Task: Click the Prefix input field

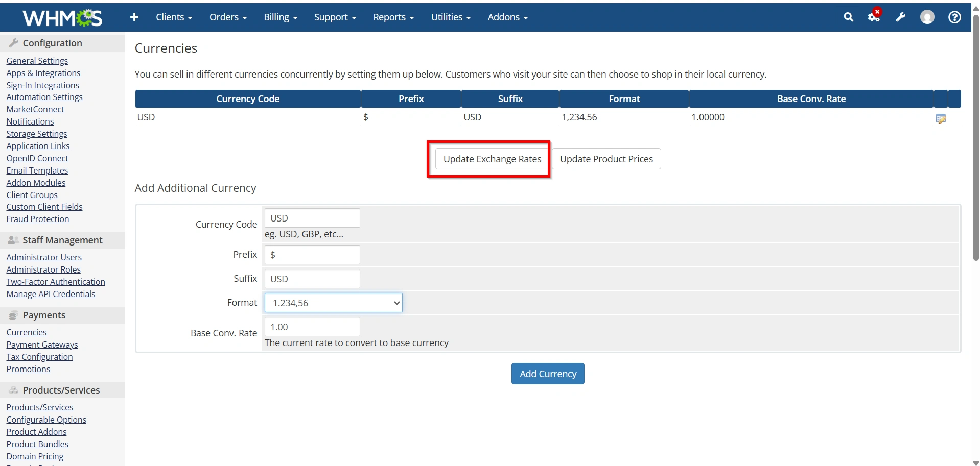Action: tap(312, 255)
